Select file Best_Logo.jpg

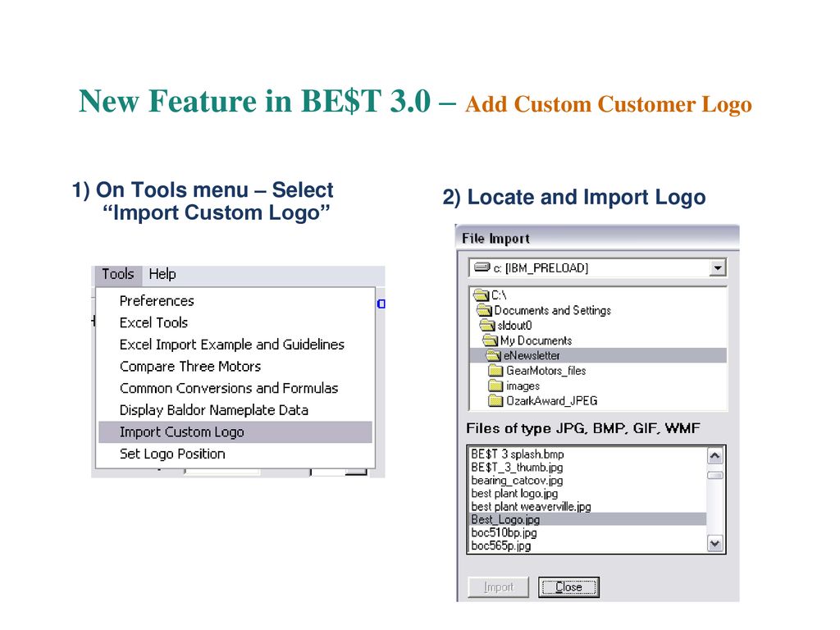tap(588, 519)
